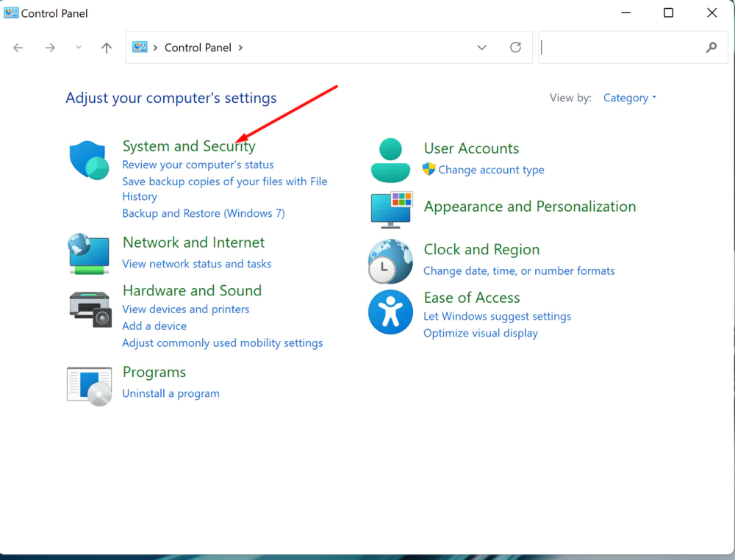Click the Clock and Region globe icon
Image resolution: width=735 pixels, height=560 pixels.
[390, 262]
